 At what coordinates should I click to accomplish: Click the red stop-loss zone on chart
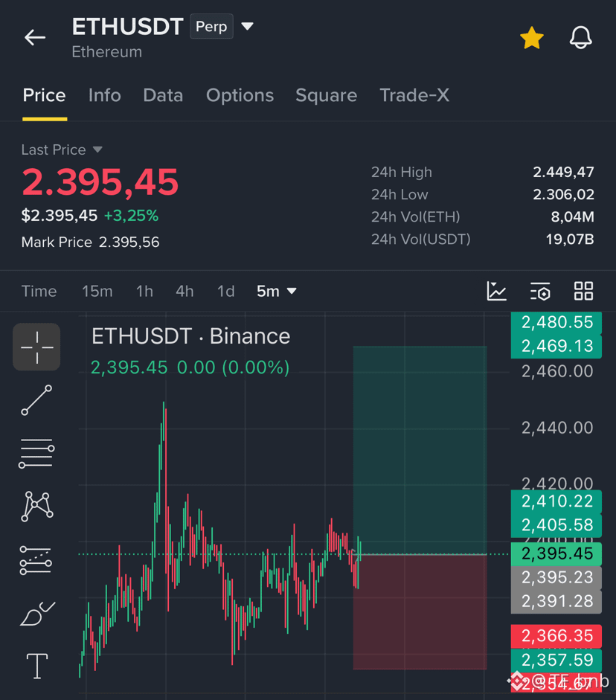[x=420, y=612]
